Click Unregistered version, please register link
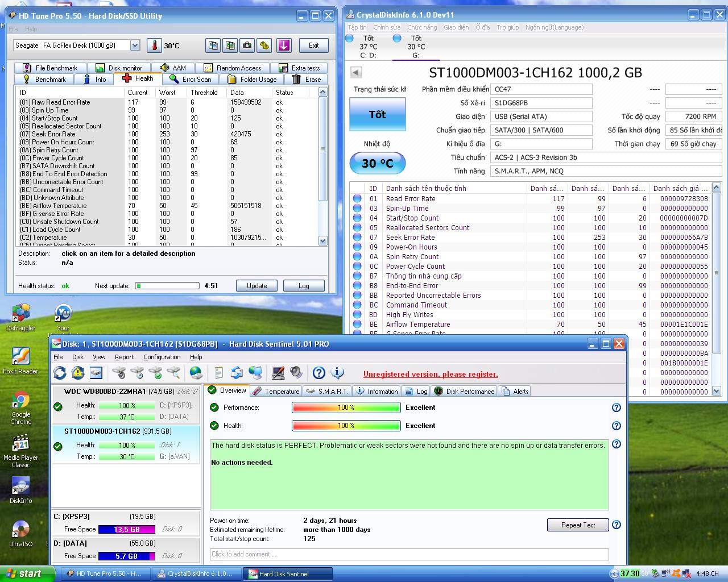Image resolution: width=728 pixels, height=582 pixels. 431,374
